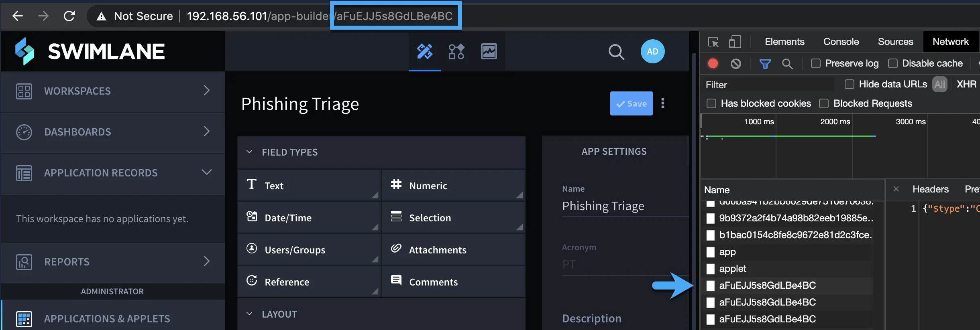Open the AD user avatar menu
This screenshot has width=980, height=330.
[652, 51]
